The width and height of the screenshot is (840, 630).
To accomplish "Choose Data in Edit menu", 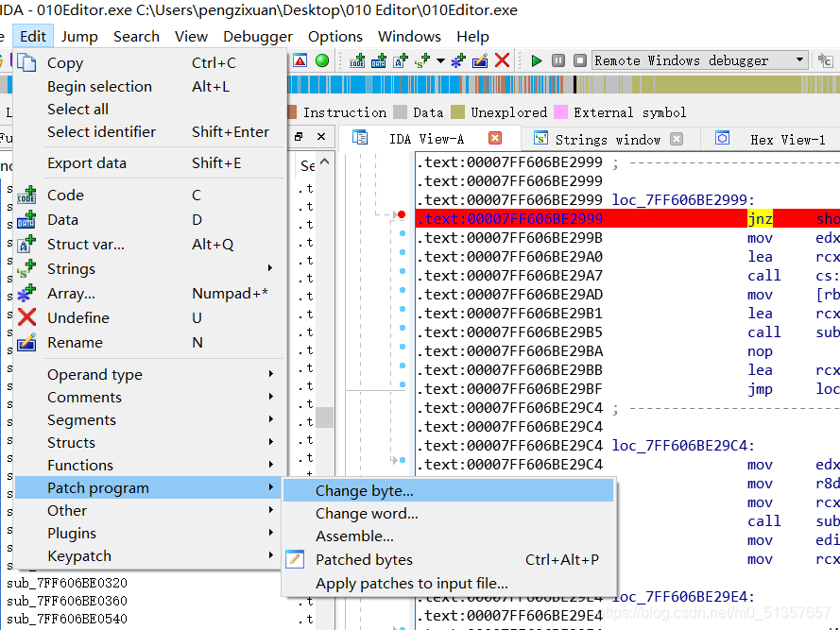I will (x=148, y=220).
